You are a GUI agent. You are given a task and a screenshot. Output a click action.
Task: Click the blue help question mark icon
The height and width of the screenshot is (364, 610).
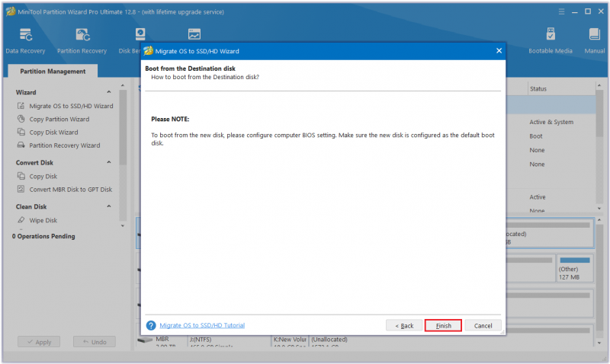point(151,325)
